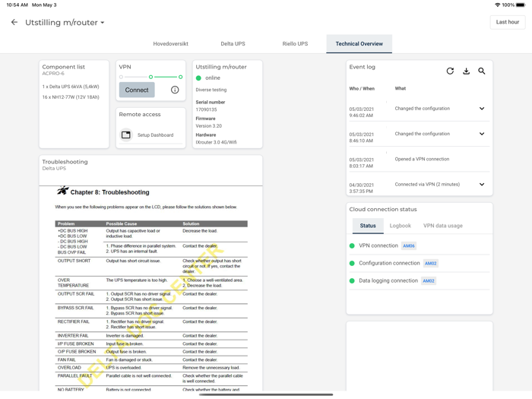Download the Event log
532x399 pixels.
(466, 71)
